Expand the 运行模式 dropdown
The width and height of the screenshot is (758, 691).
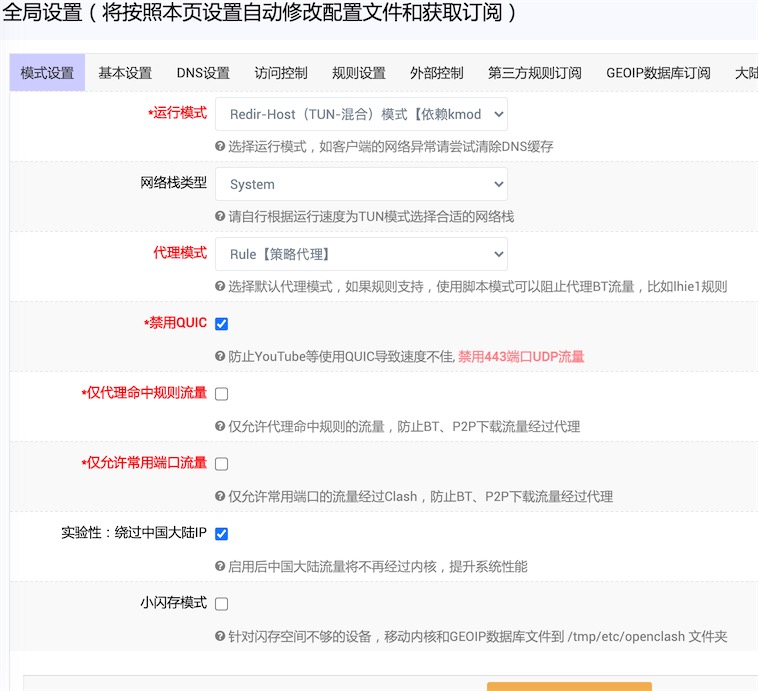(x=361, y=114)
